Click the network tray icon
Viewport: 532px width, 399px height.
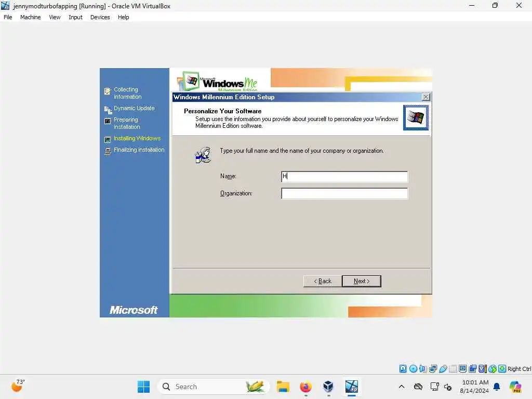tap(434, 387)
